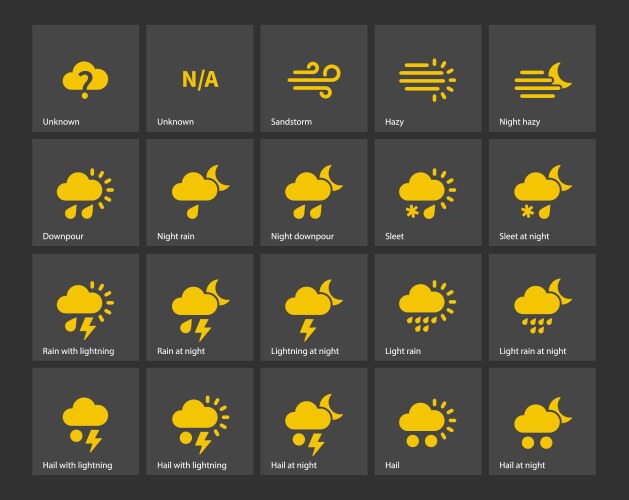Pick the Night hazy moon icon
This screenshot has width=629, height=500.
click(x=541, y=80)
